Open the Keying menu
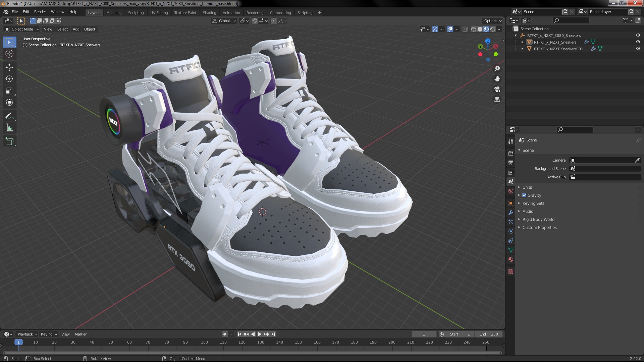The width and height of the screenshot is (644, 362). click(x=49, y=334)
